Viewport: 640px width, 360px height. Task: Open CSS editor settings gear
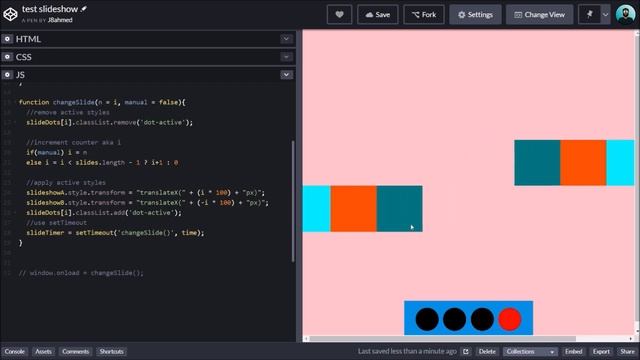[7, 57]
